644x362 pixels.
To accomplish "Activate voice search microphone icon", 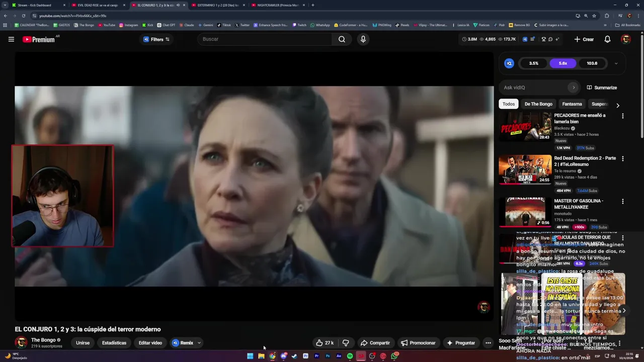I will [x=363, y=39].
